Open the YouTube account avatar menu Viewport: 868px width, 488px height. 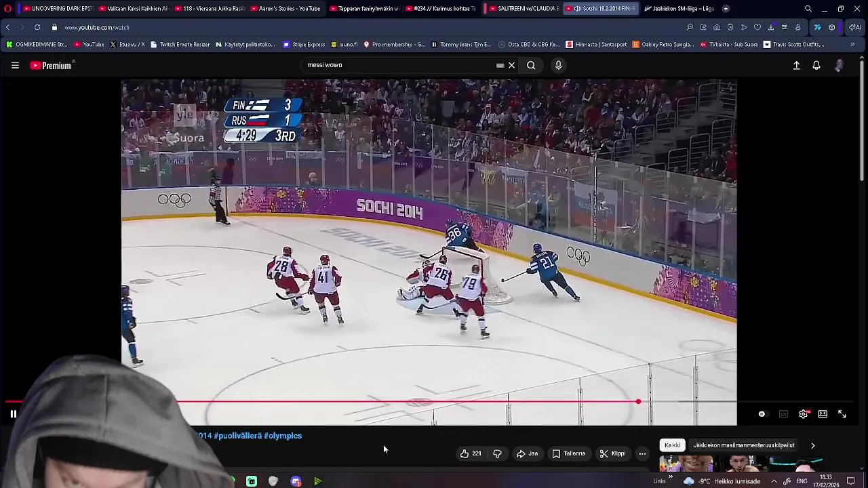(840, 65)
